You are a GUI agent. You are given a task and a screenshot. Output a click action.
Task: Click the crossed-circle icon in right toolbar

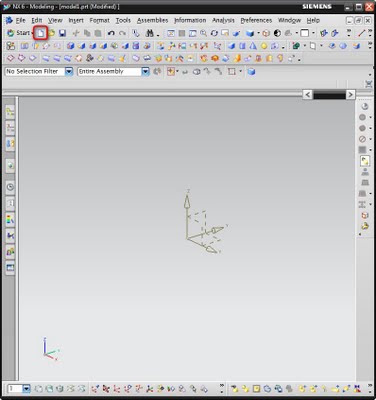click(x=362, y=139)
